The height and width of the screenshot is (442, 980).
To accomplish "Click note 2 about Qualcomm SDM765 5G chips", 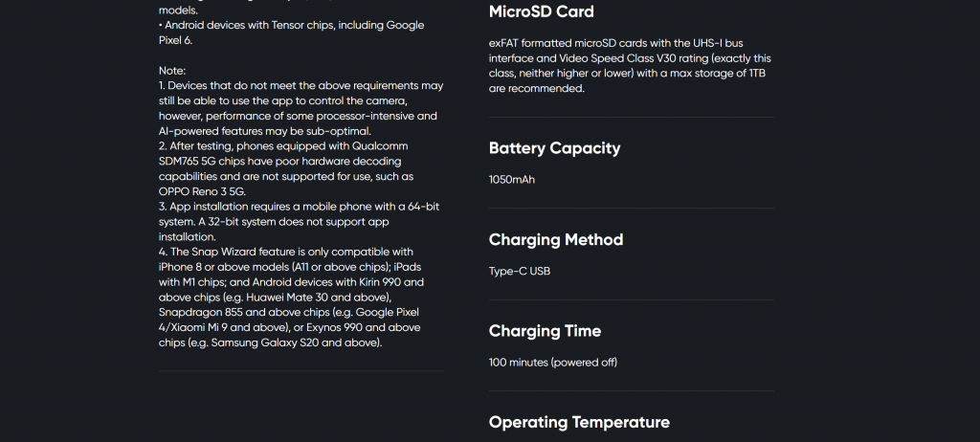I will click(x=285, y=168).
